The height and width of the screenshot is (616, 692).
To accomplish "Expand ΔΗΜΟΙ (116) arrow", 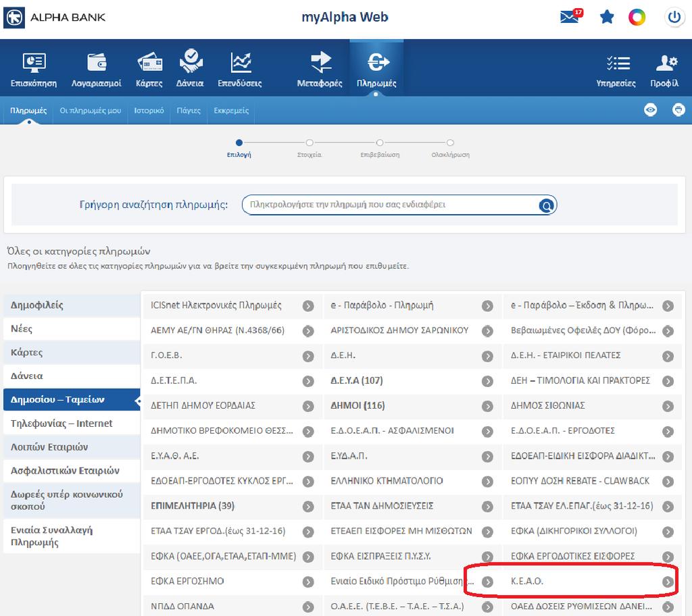I will (x=487, y=406).
